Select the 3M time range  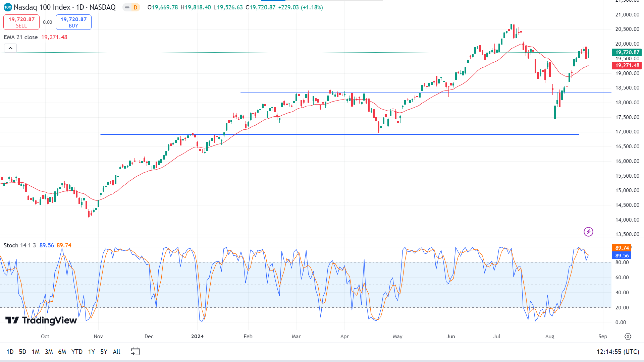[49, 352]
